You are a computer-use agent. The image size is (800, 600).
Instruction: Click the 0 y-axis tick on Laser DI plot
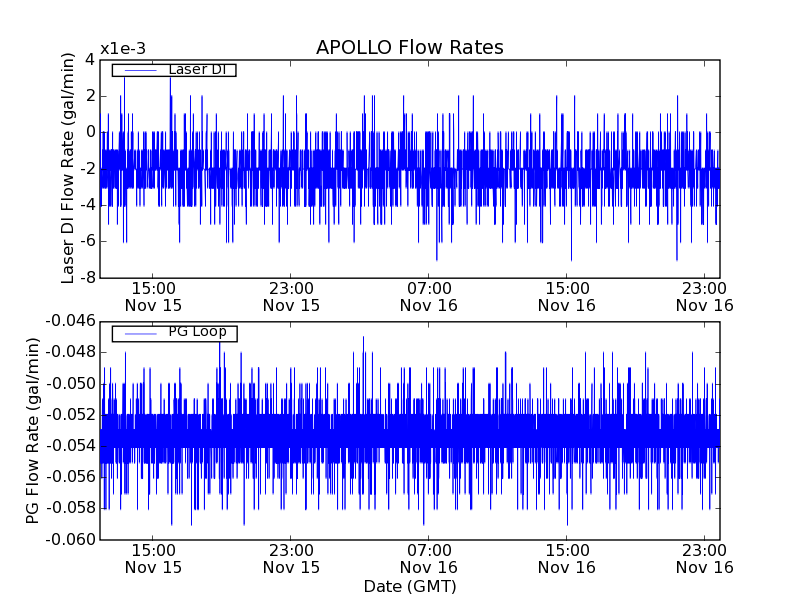tap(90, 132)
